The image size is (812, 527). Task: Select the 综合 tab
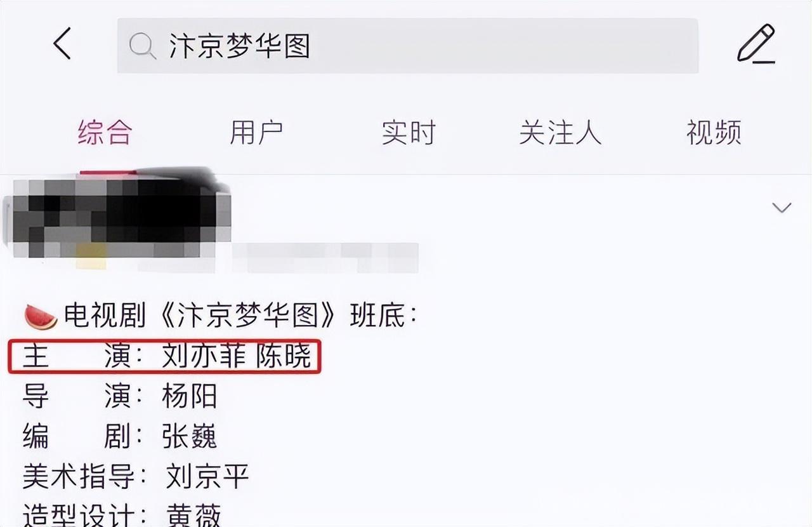105,133
